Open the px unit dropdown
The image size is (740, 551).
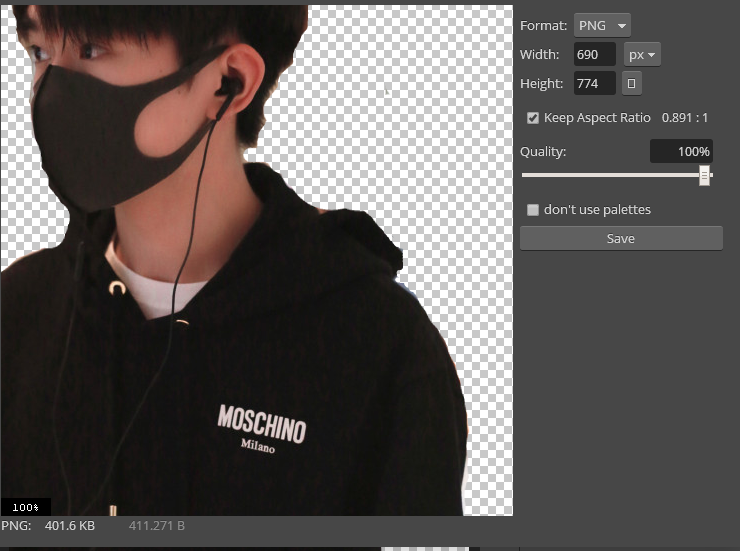[x=642, y=55]
